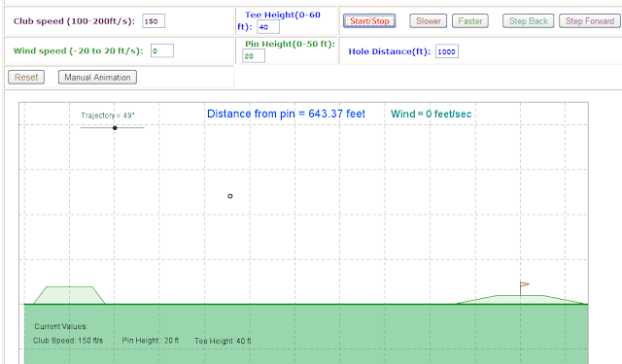Screen dimensions: 622x364
Task: Click the Start/Stop animation button
Action: pos(369,21)
